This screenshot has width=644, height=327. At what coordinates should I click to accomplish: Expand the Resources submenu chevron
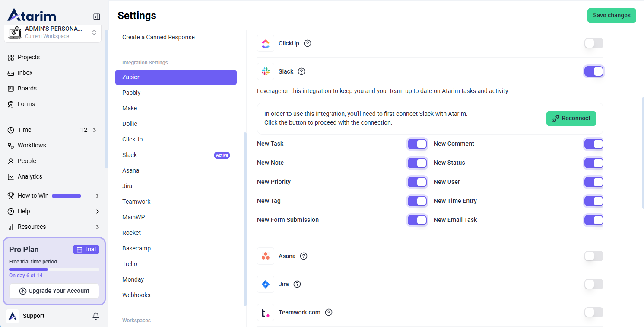point(97,227)
